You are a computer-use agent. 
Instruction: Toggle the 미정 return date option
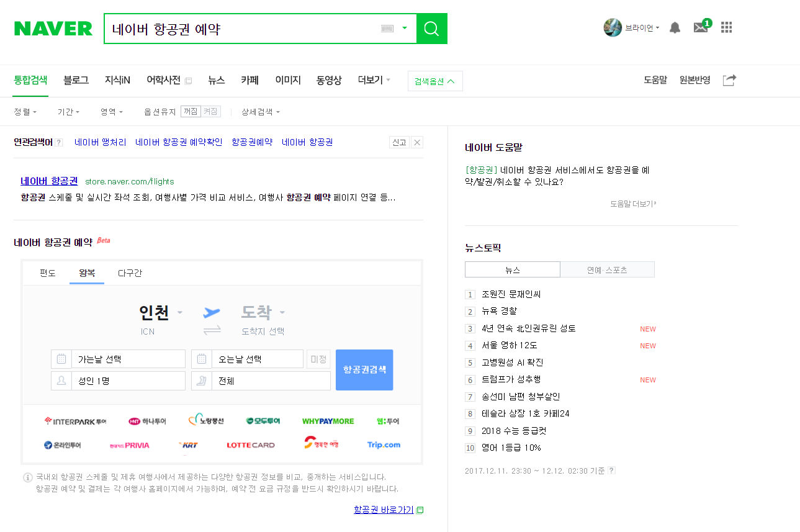click(318, 359)
